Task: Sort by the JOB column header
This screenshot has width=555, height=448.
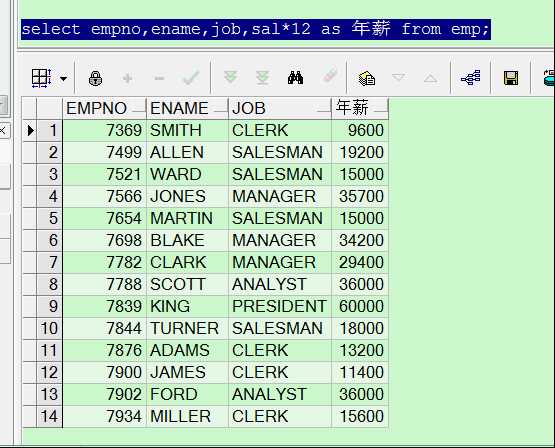Action: [280, 108]
